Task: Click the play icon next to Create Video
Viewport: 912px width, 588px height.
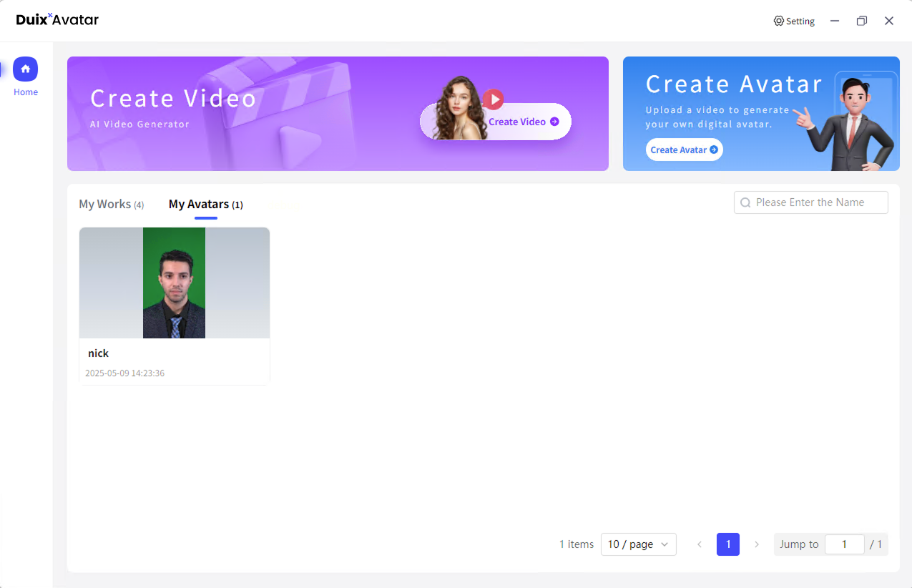Action: click(x=494, y=99)
